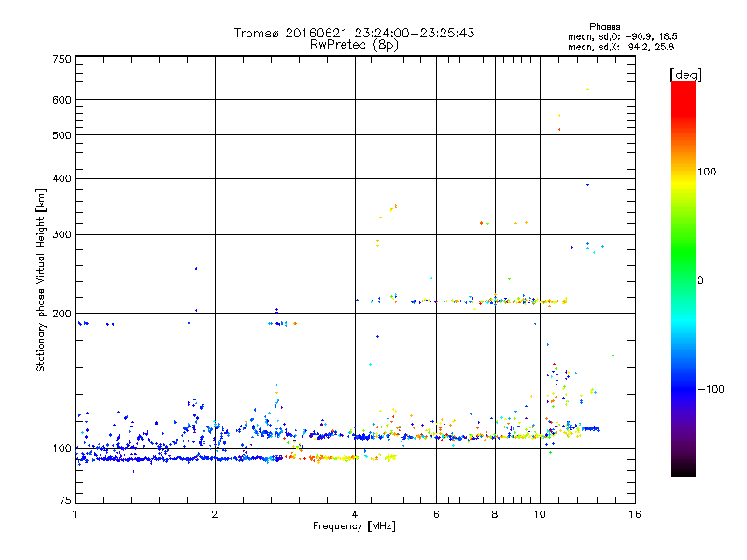
Task: Click the x-axis tick value '8'
Action: point(495,514)
